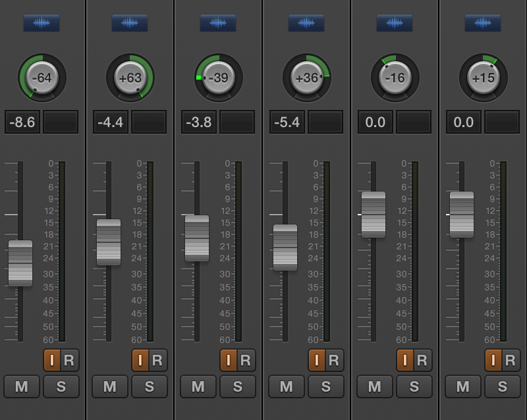The height and width of the screenshot is (420, 527).
Task: Click the 0.0 volume field on the -16 channel
Action: click(x=375, y=122)
